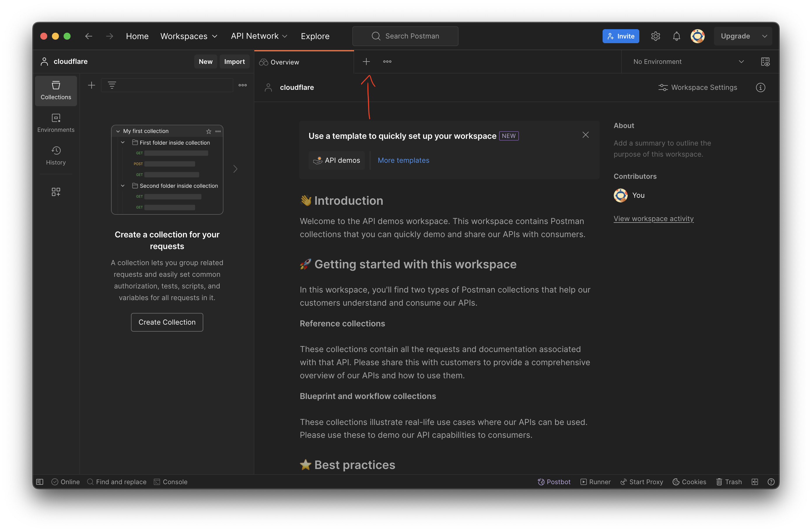
Task: Click the New button
Action: pyautogui.click(x=205, y=62)
